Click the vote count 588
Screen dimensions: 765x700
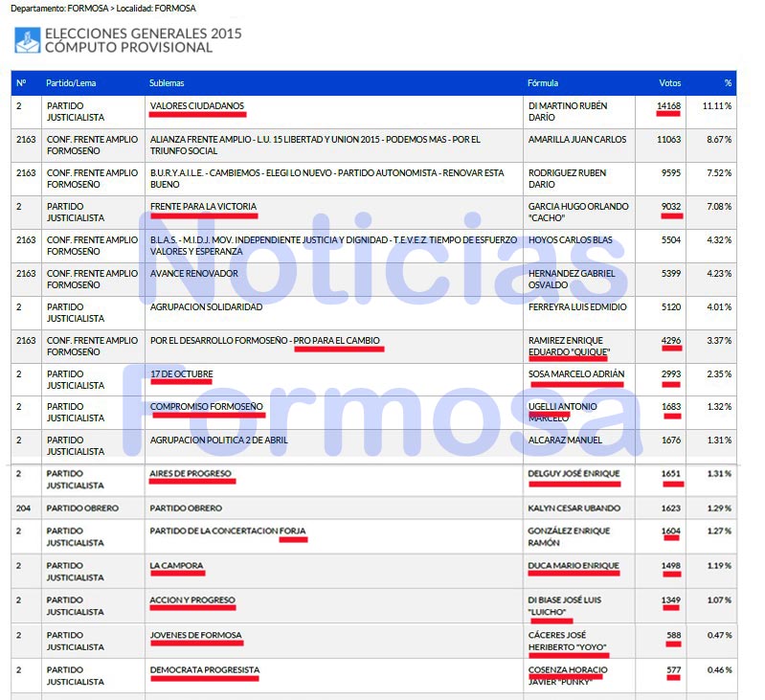coord(674,635)
